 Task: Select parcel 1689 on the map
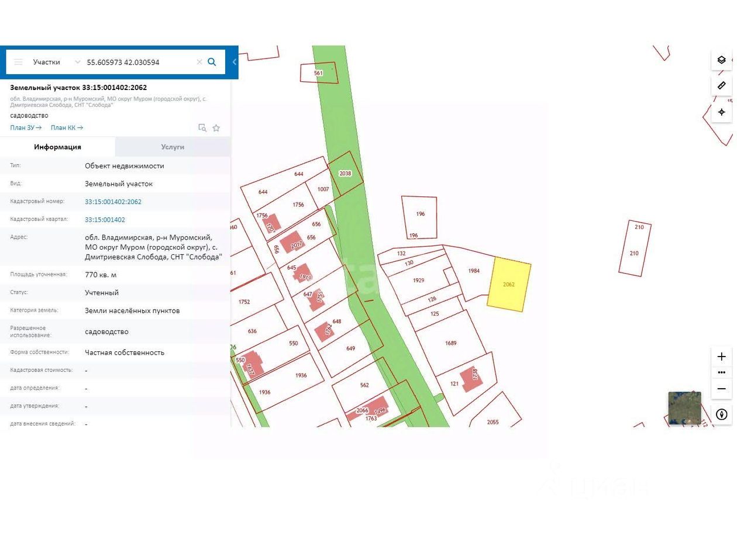click(450, 343)
